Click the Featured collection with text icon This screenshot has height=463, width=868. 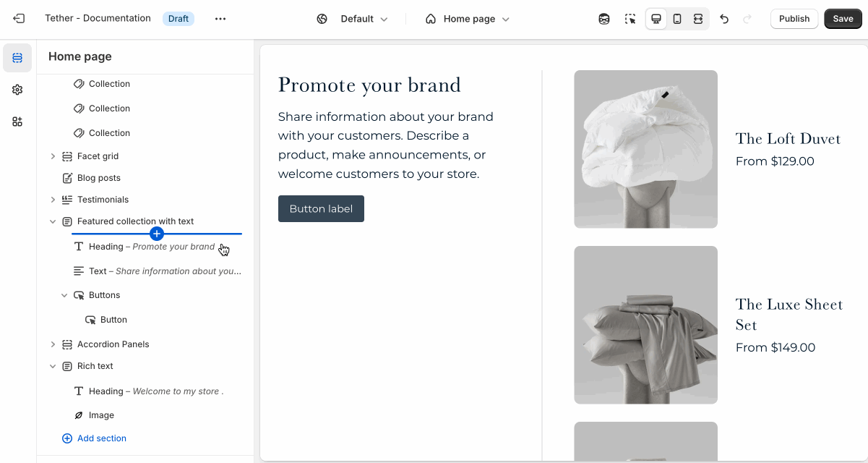(x=67, y=221)
